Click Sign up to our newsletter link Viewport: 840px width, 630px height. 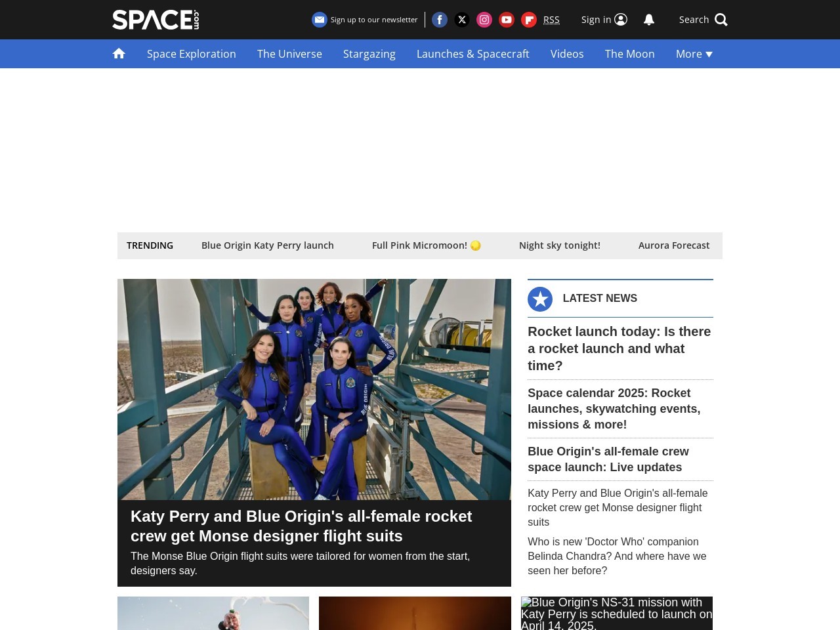click(374, 20)
